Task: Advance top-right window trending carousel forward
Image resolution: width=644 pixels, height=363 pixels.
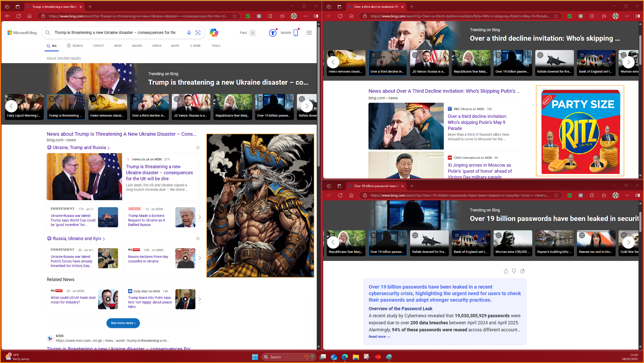Action: pyautogui.click(x=628, y=62)
